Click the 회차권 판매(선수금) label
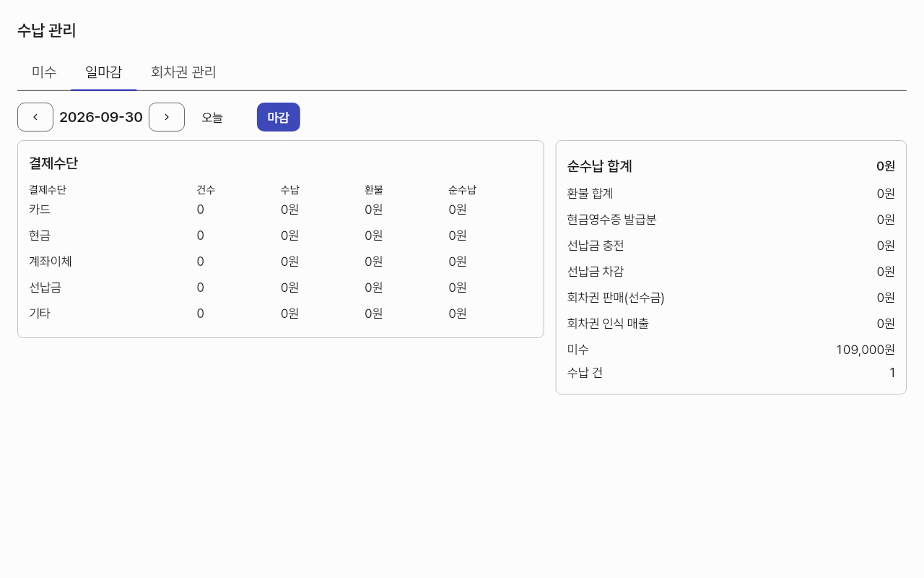The image size is (924, 578). 616,298
